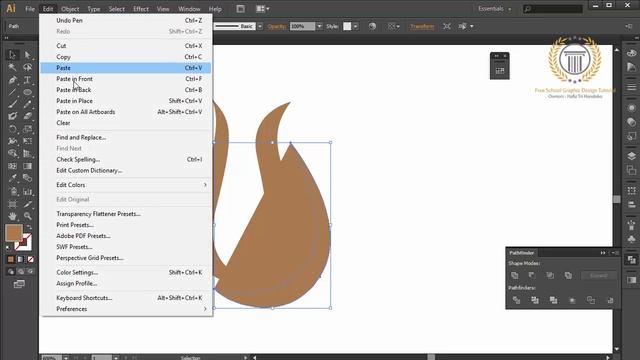Enable Draw Normal mode
The width and height of the screenshot is (640, 360).
(x=11, y=271)
